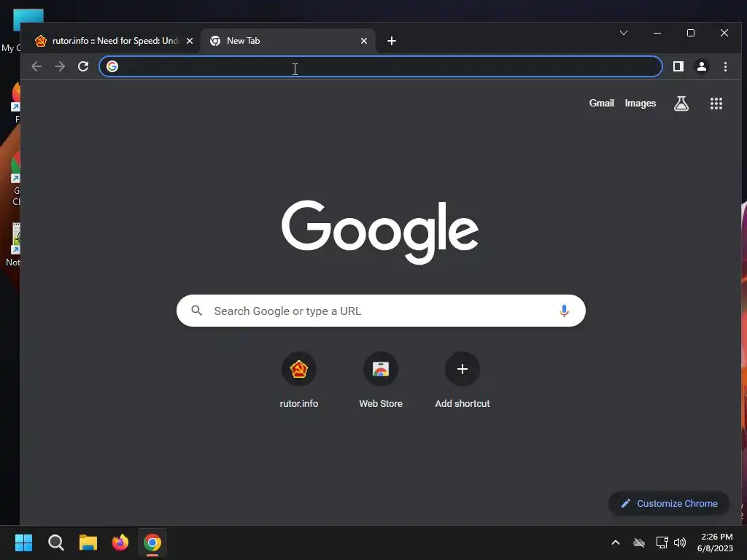747x560 pixels.
Task: Close the Chrome window
Action: [x=724, y=33]
